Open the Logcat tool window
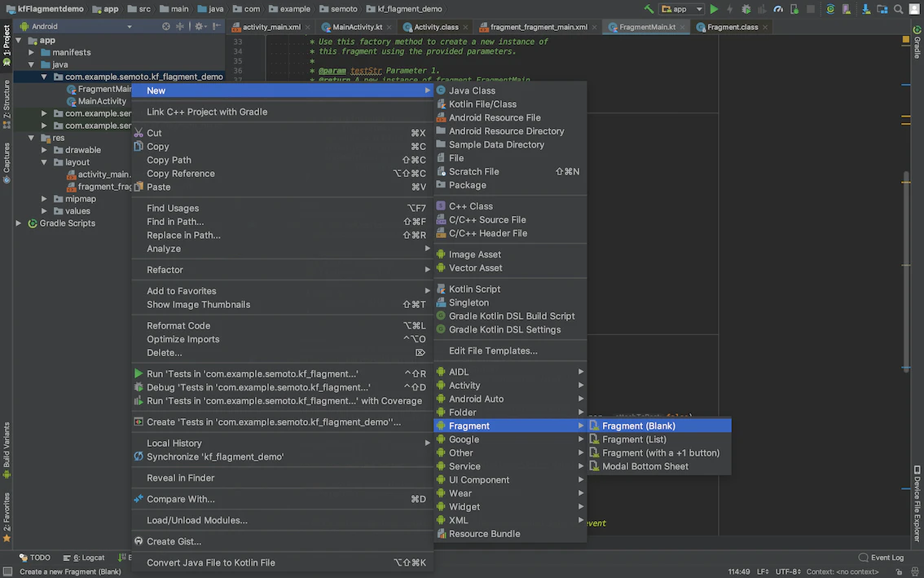The width and height of the screenshot is (924, 578). point(84,558)
